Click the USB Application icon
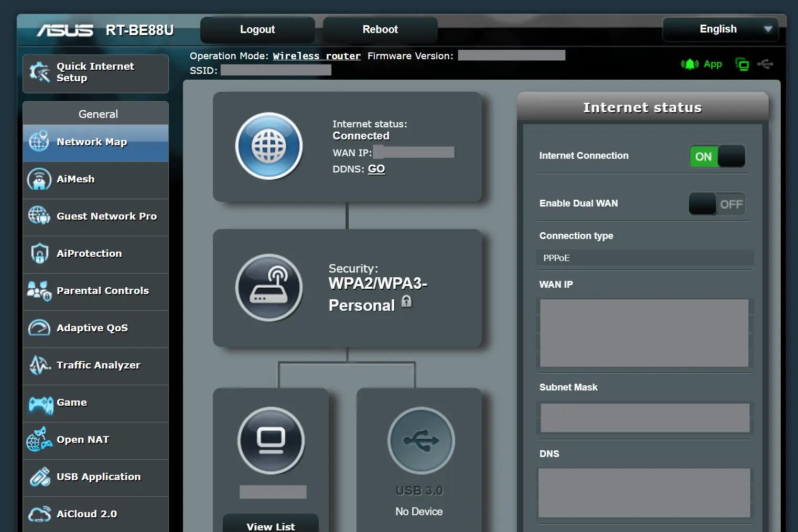798x532 pixels. coord(40,476)
